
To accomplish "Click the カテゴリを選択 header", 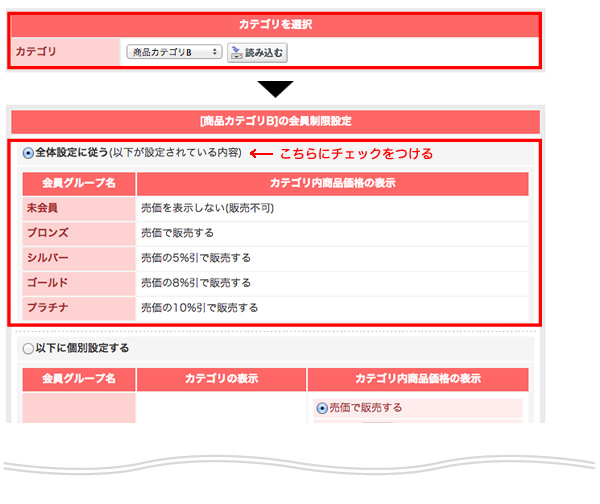I will pos(275,24).
